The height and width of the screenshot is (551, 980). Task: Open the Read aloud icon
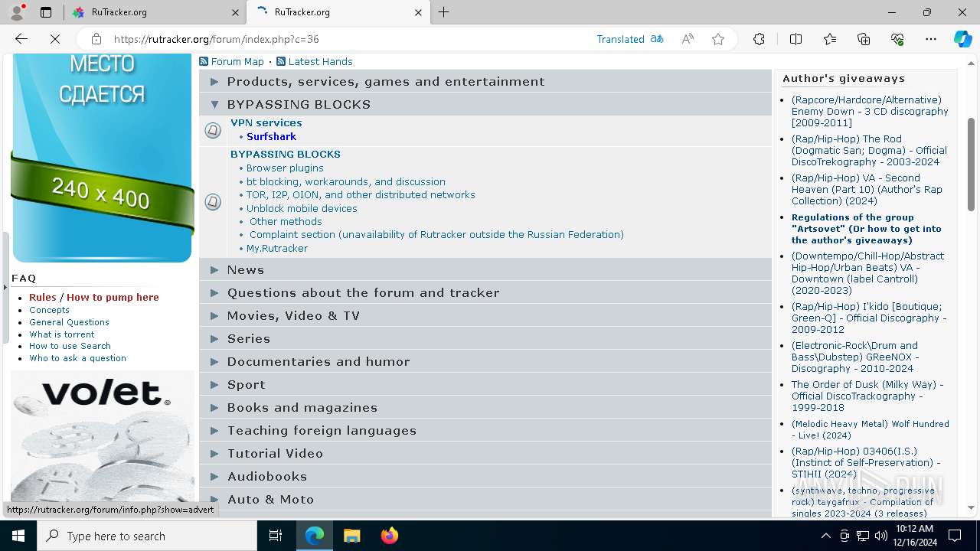[688, 39]
